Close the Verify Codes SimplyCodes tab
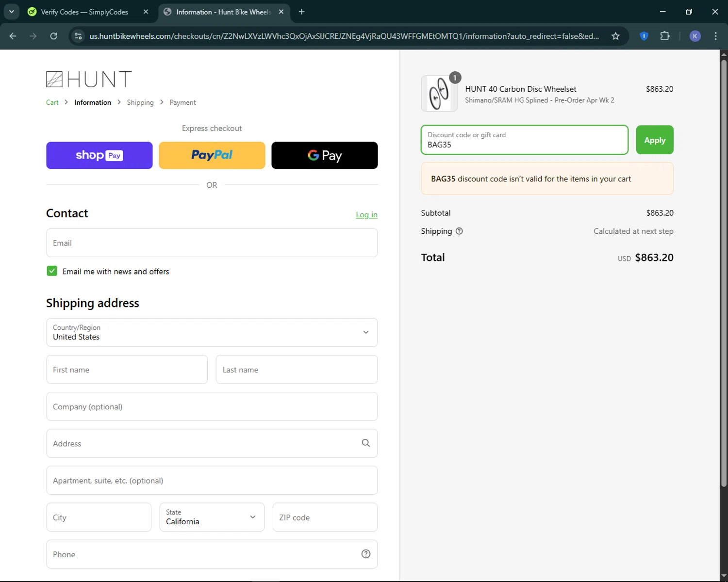Image resolution: width=728 pixels, height=582 pixels. (x=146, y=12)
